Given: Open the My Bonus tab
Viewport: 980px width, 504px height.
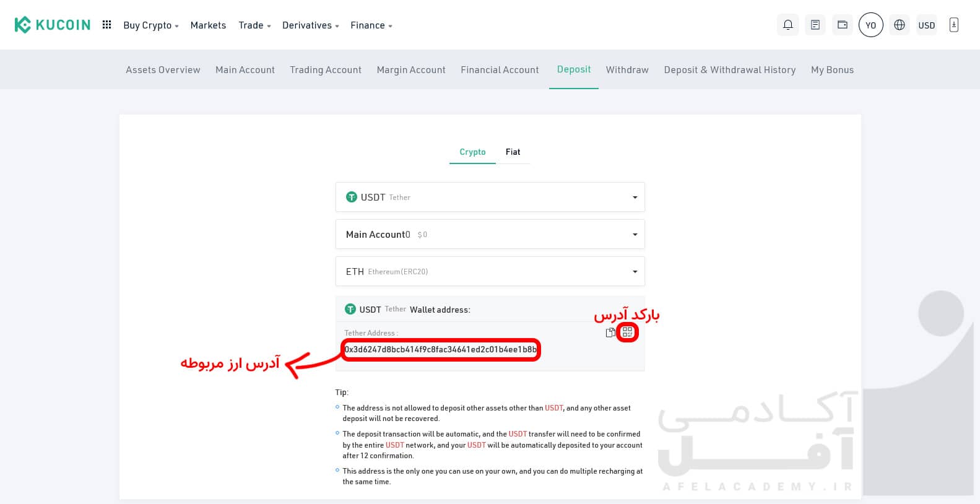Looking at the screenshot, I should coord(832,70).
